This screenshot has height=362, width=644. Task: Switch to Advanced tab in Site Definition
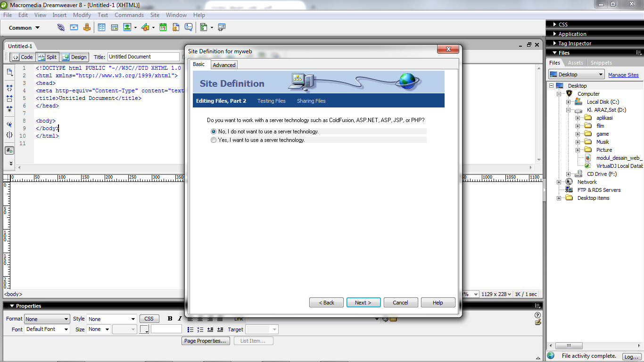[x=224, y=65]
